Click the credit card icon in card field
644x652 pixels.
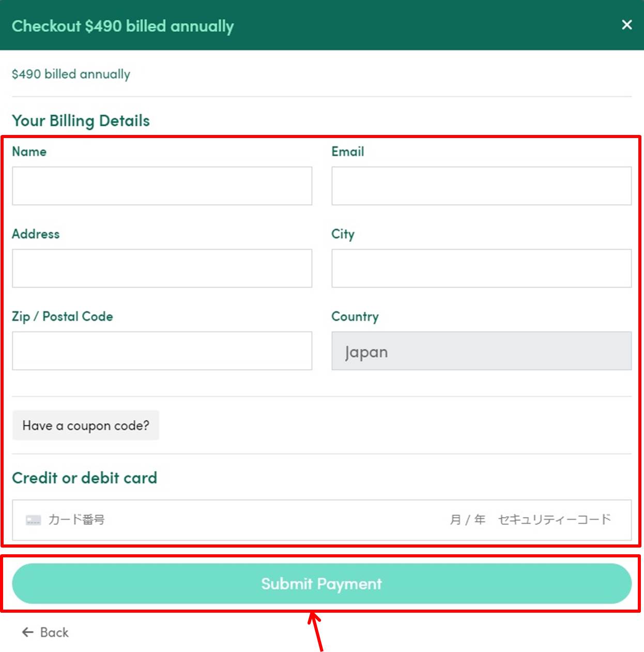click(x=33, y=520)
